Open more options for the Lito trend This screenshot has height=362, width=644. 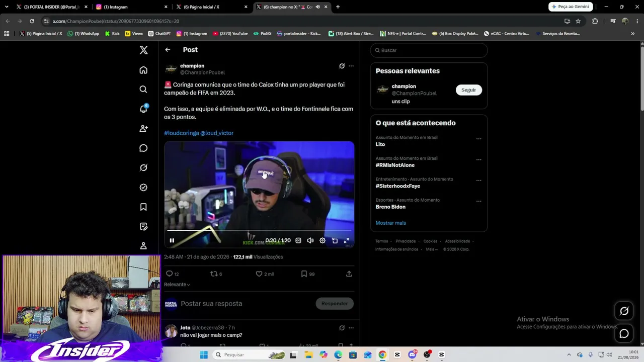tap(478, 139)
